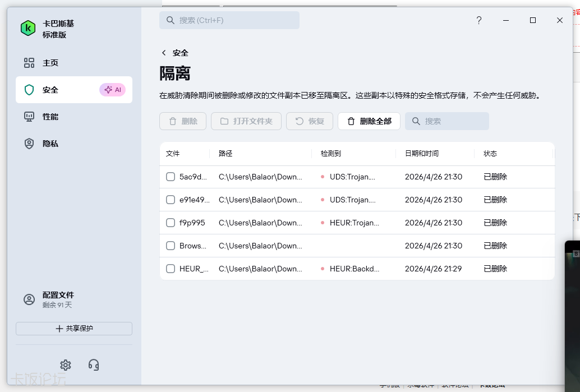Click UDS:Trojan... in the 5ac9d... row
Viewport: 580px width, 392px height.
[352, 177]
